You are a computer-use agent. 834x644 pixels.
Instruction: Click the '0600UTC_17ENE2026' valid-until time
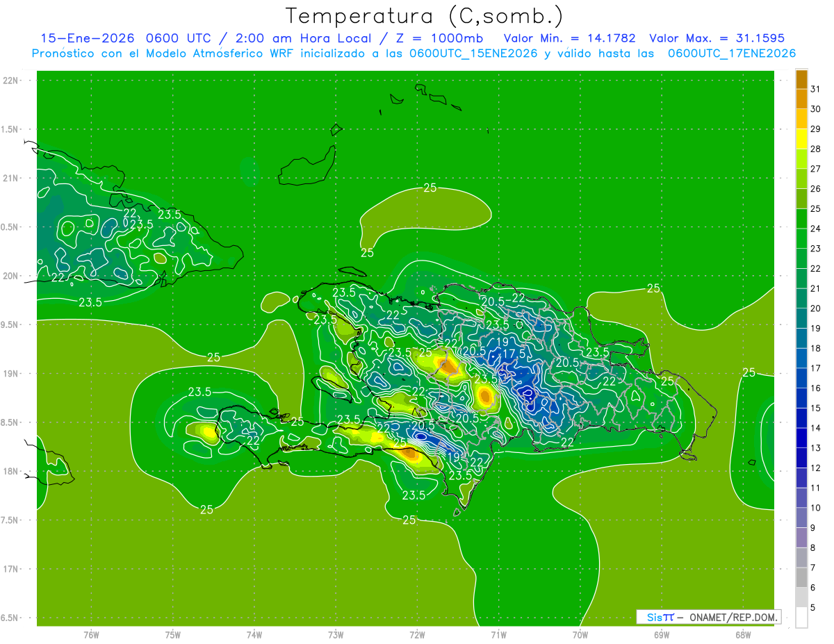(x=732, y=53)
